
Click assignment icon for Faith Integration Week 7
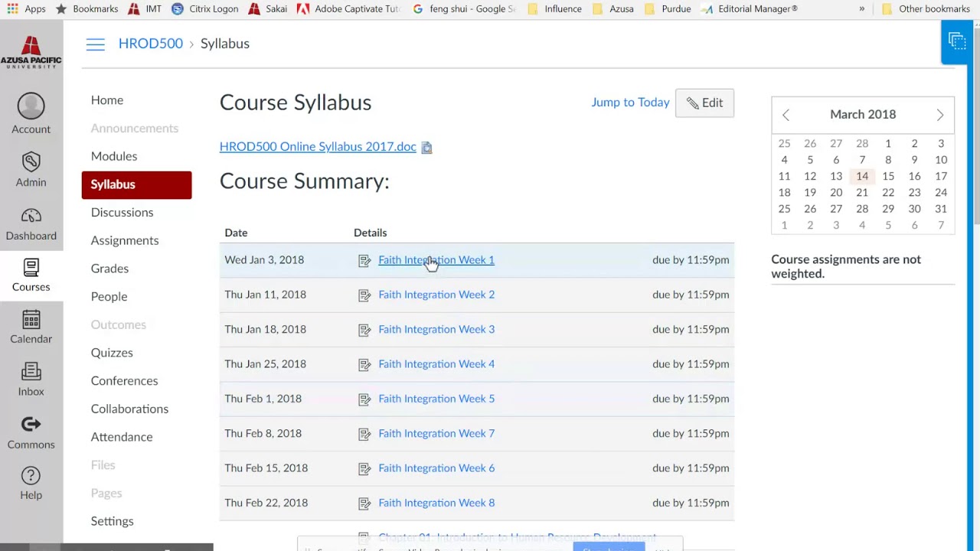point(364,434)
